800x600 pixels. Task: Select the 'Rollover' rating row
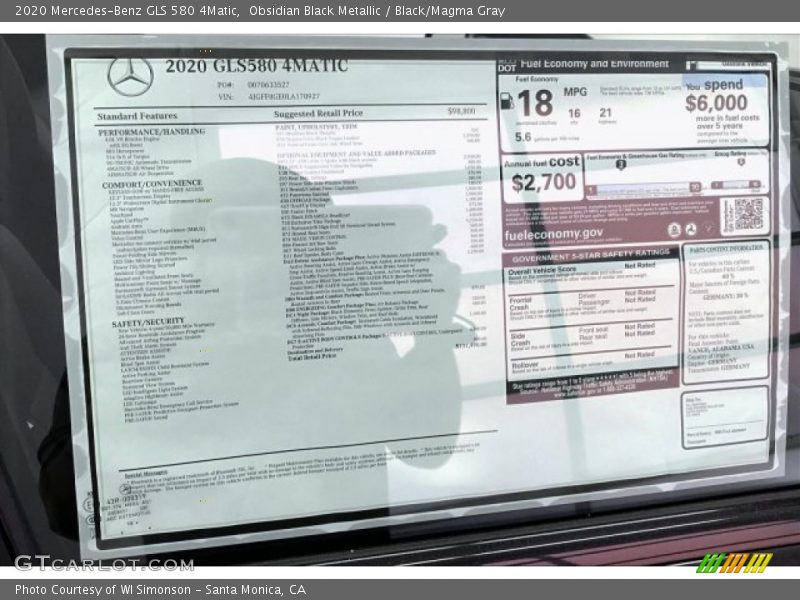pos(591,364)
